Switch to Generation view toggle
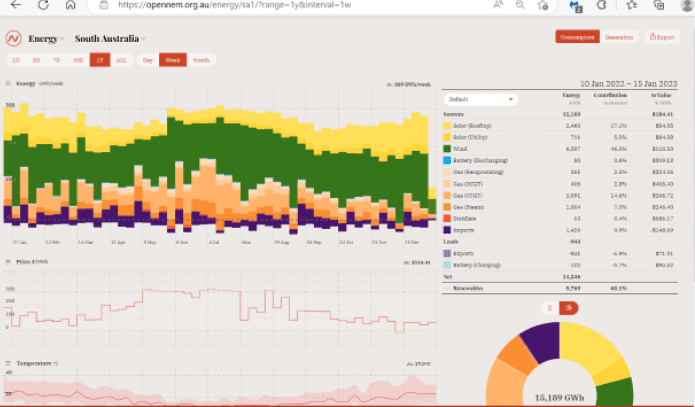The width and height of the screenshot is (695, 407). click(621, 37)
